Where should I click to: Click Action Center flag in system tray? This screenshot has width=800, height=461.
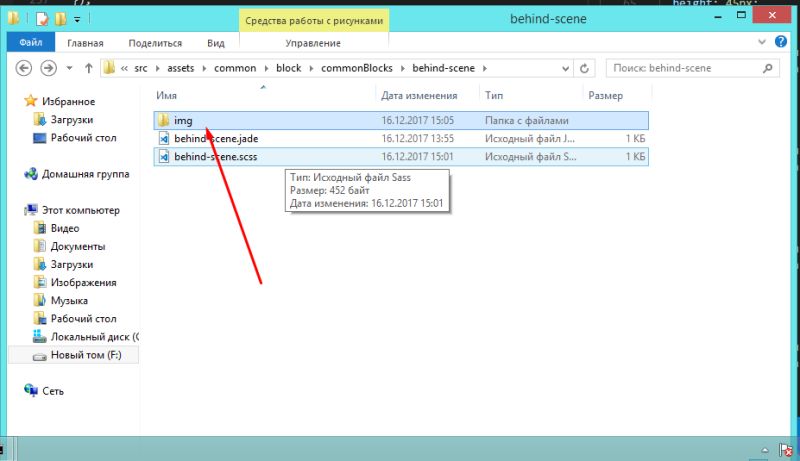tap(785, 450)
